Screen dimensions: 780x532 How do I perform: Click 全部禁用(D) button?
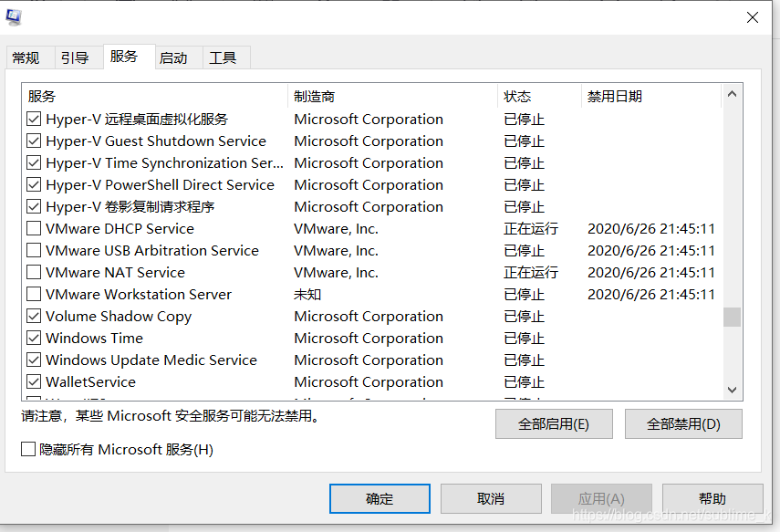[683, 424]
